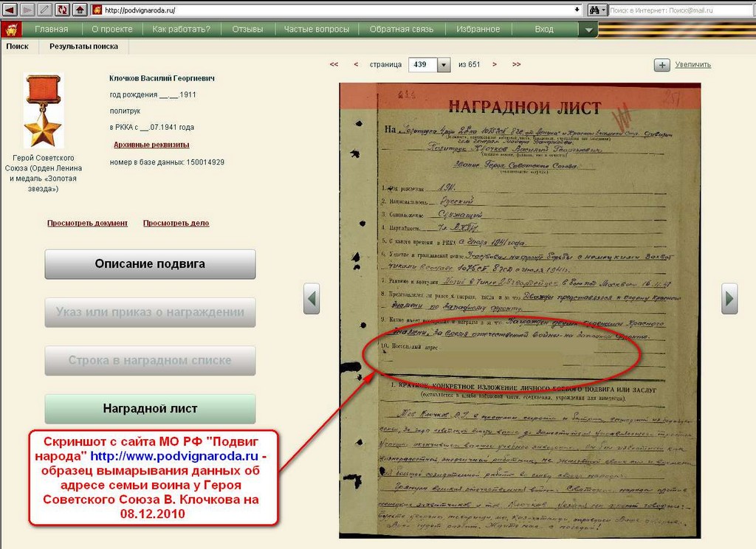Click the site logo icon in navbar
Screen dimensions: 756x549
[11, 30]
